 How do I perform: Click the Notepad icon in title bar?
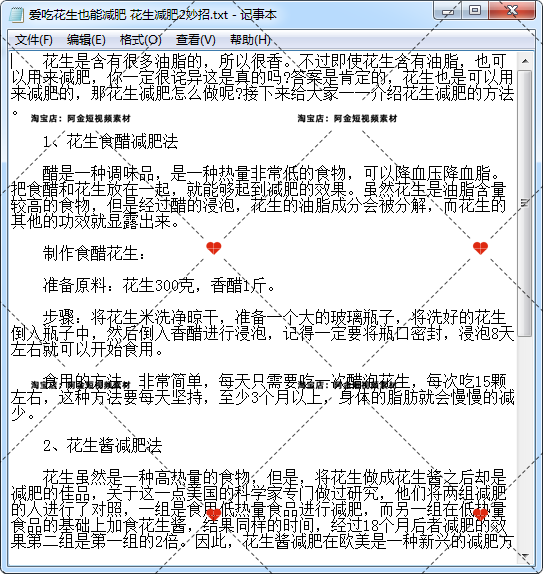[16, 15]
